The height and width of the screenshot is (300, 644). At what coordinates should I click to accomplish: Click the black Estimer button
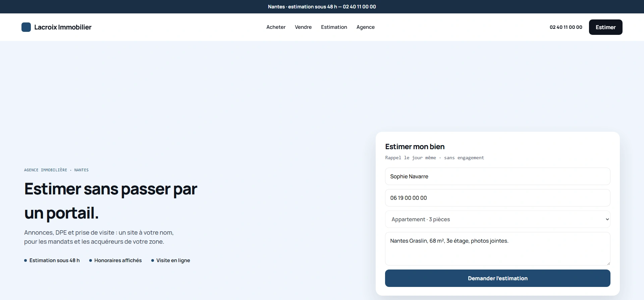(x=606, y=27)
